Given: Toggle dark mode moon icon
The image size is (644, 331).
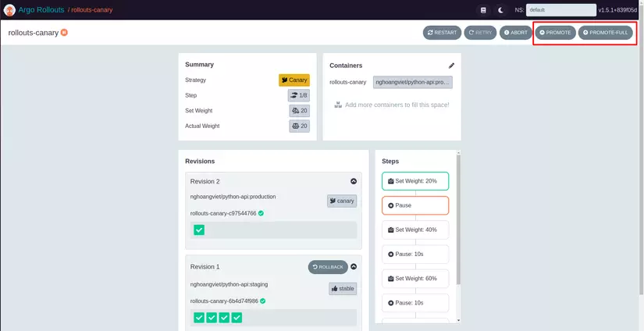Looking at the screenshot, I should coord(500,10).
